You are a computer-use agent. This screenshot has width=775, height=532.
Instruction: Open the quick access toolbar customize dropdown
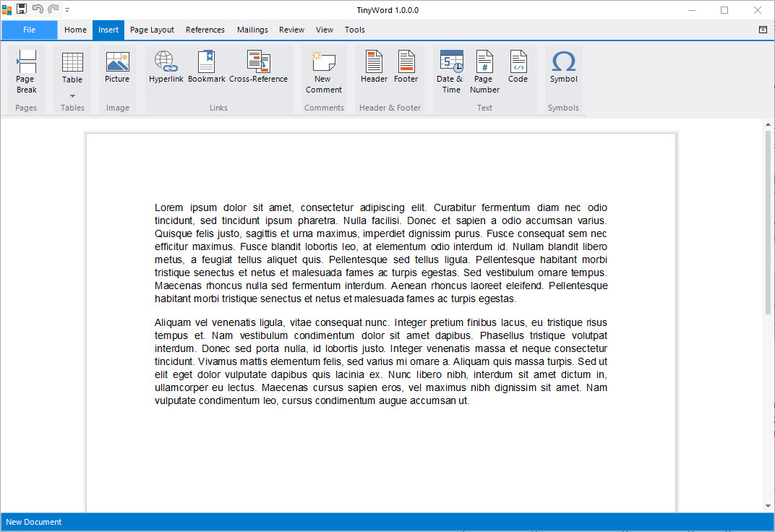point(67,9)
